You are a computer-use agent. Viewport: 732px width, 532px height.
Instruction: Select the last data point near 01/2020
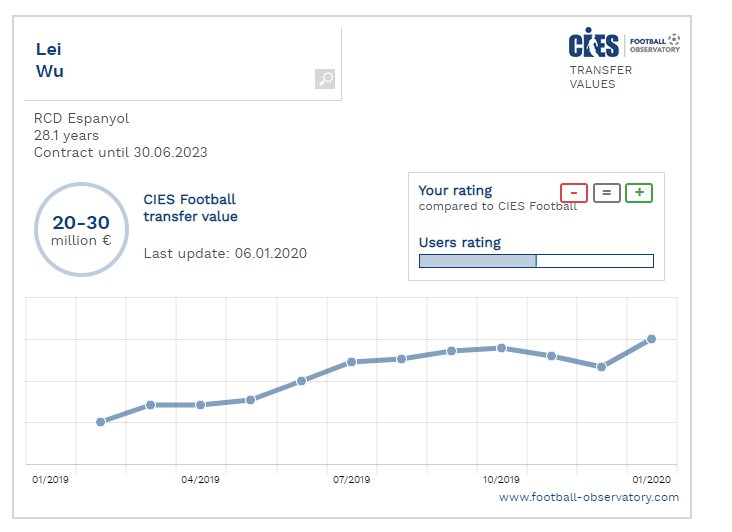click(651, 339)
